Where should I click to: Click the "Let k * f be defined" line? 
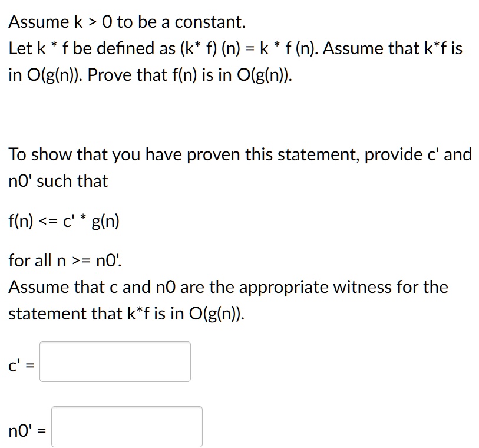[236, 48]
